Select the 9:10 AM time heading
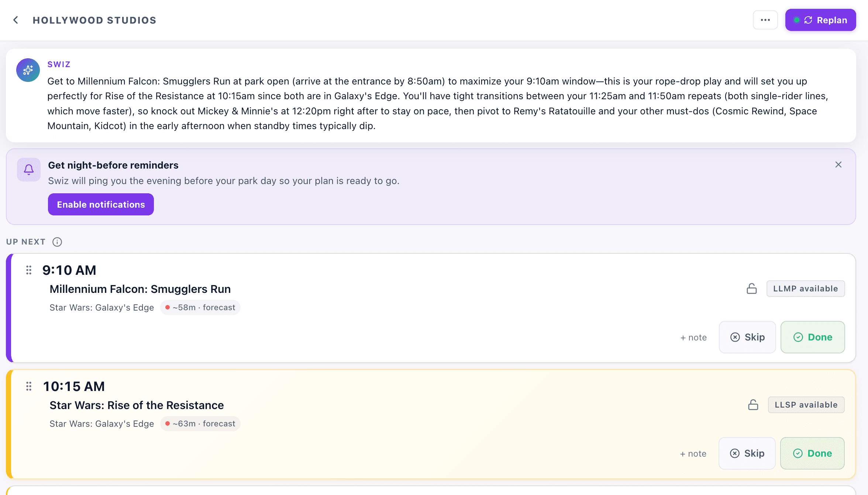Image resolution: width=868 pixels, height=495 pixels. coord(69,270)
